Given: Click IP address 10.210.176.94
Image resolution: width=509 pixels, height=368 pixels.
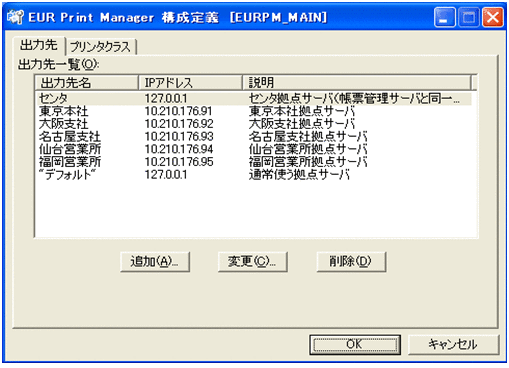Looking at the screenshot, I should pos(179,149).
